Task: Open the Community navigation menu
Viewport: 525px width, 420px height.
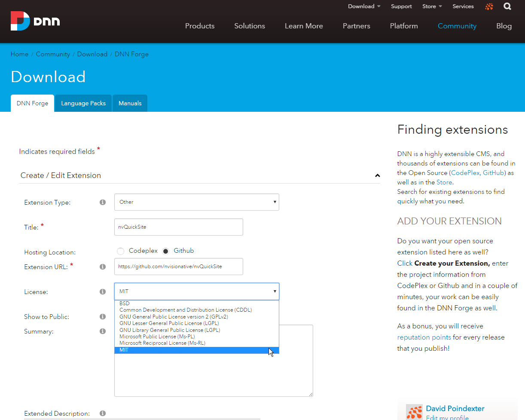Action: [x=457, y=26]
